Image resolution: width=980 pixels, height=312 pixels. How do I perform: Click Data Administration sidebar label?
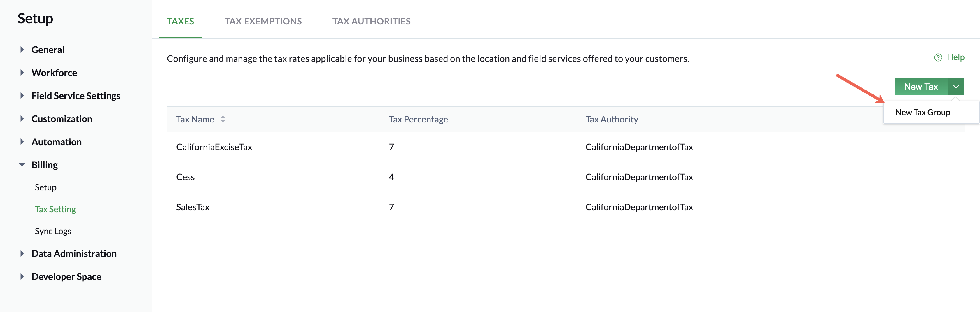74,253
